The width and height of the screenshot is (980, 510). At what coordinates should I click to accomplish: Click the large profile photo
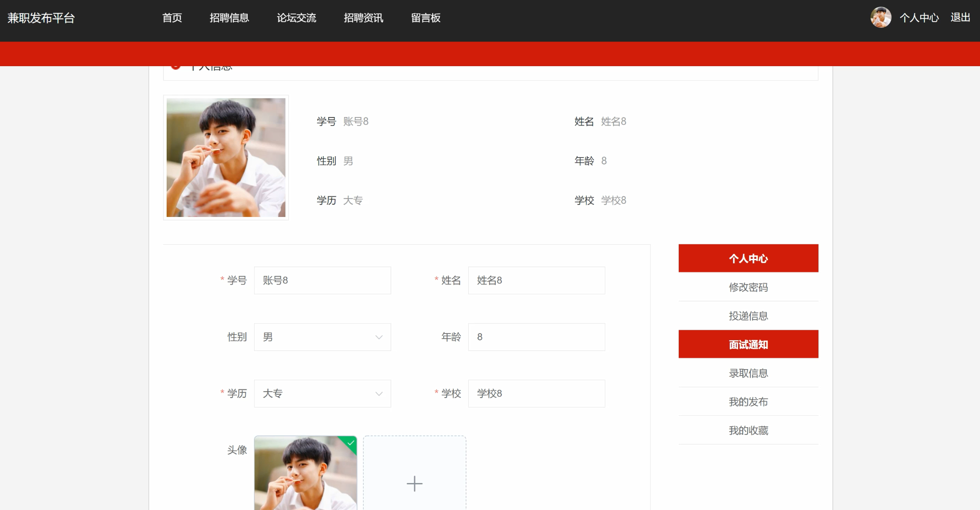(x=226, y=158)
